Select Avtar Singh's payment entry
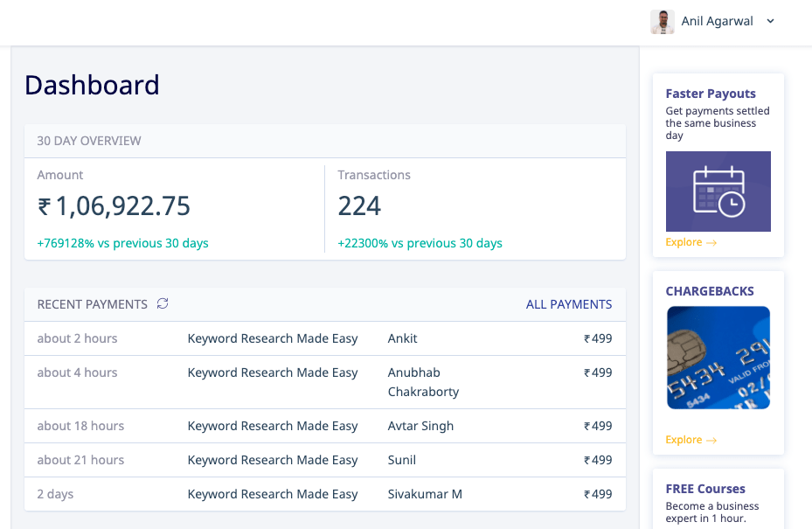 click(x=324, y=426)
